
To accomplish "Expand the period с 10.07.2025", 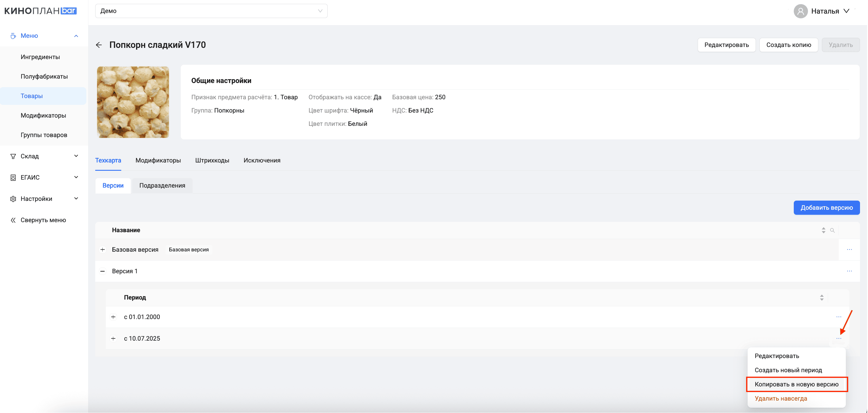I will pyautogui.click(x=114, y=338).
